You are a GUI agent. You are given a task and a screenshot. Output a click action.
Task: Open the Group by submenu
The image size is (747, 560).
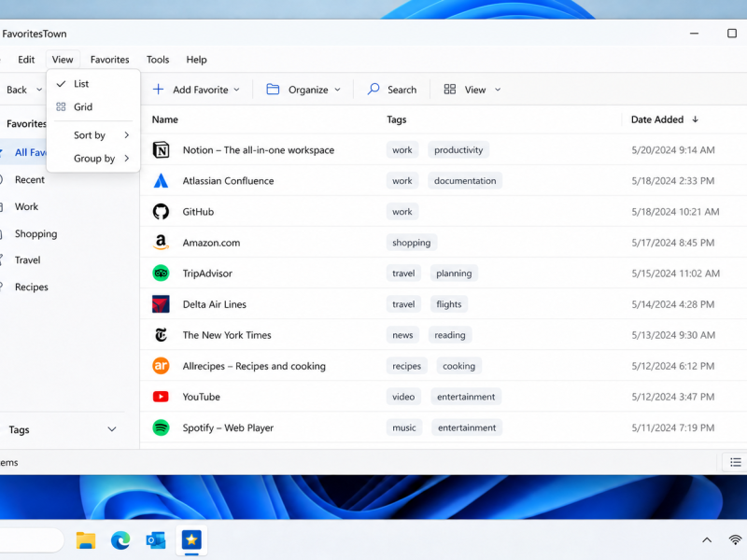point(93,158)
